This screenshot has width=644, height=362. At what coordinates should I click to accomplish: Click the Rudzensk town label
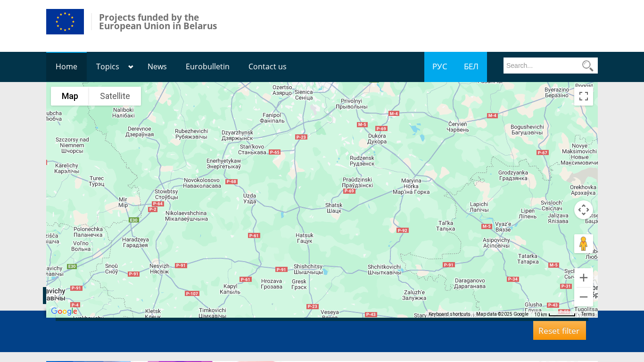point(362,161)
